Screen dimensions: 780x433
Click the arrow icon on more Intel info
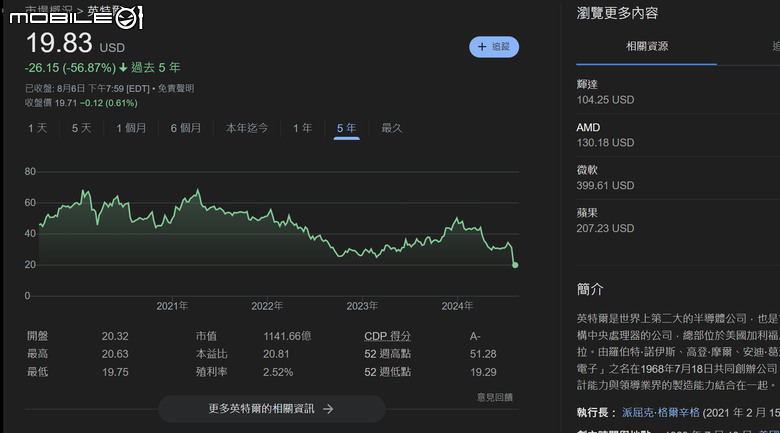coord(328,409)
